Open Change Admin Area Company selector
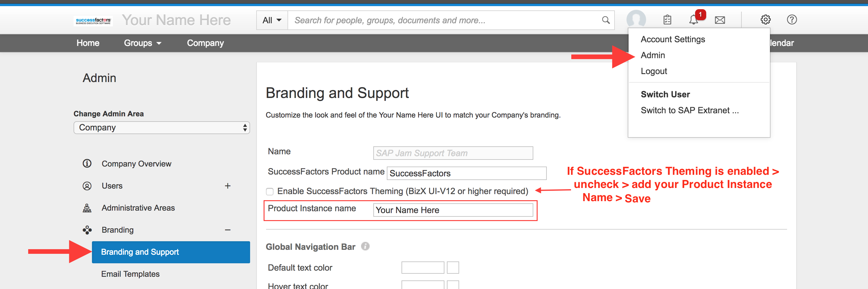Screen dimensions: 868x289 (162, 128)
